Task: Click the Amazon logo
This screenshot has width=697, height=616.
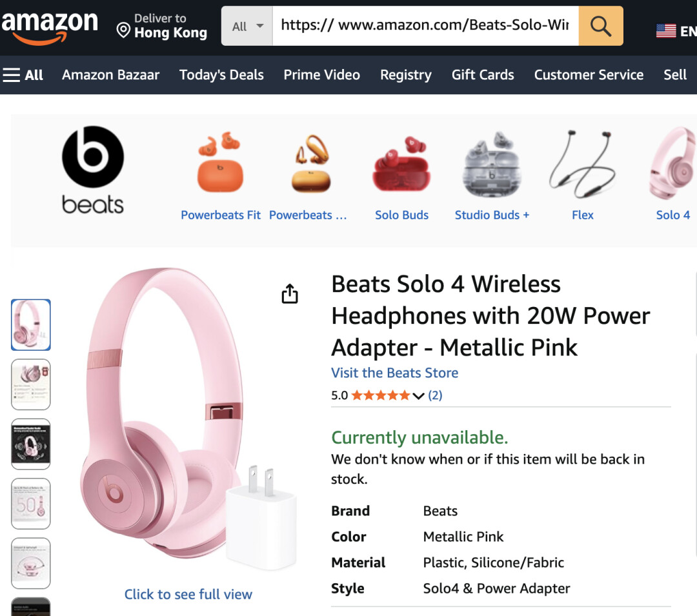Action: [49, 26]
